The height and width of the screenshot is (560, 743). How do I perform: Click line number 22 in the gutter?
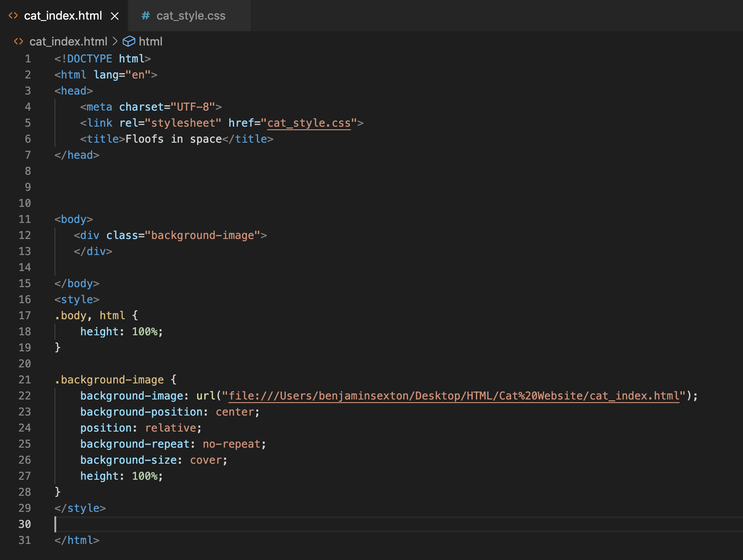(x=25, y=395)
